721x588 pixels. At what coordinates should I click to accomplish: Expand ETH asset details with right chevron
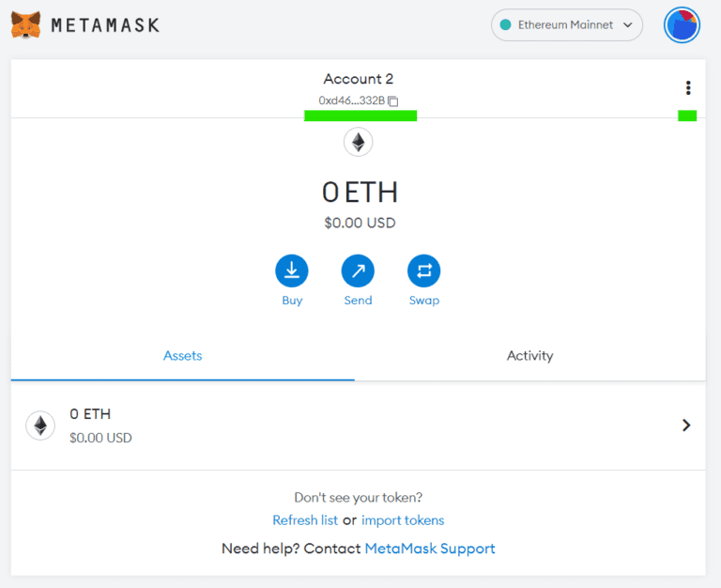coord(686,426)
